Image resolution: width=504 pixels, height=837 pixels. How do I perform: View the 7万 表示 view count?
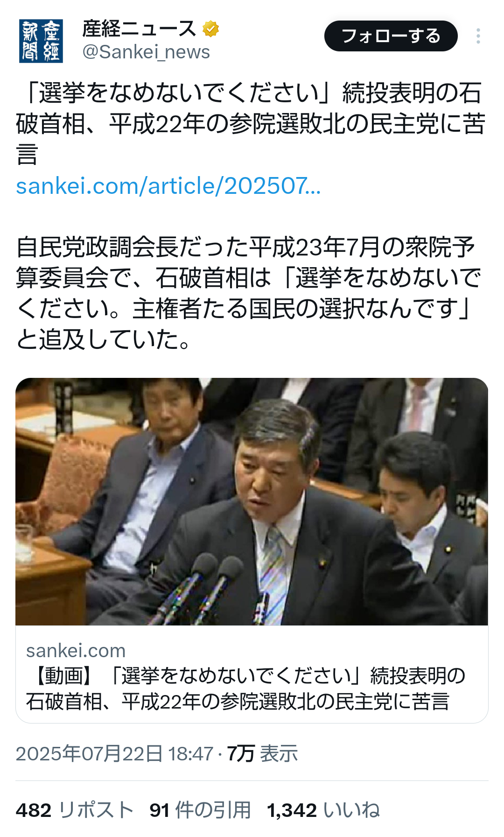point(262,754)
